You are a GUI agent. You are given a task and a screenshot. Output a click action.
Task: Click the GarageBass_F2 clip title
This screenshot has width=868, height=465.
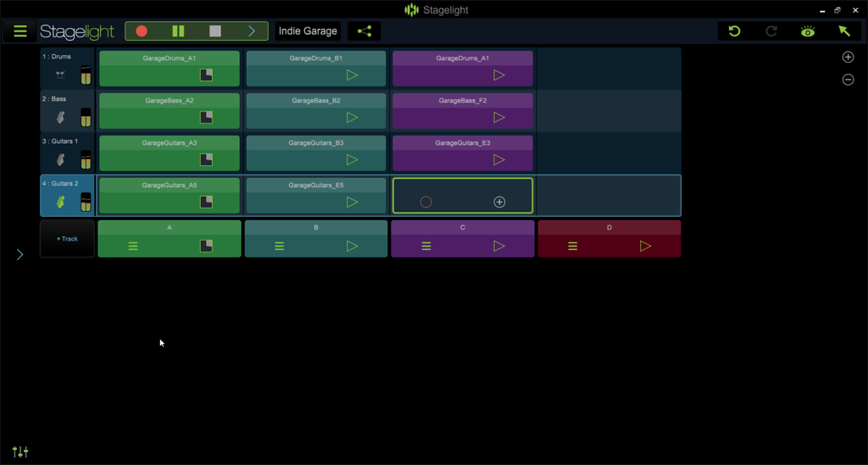click(x=463, y=101)
